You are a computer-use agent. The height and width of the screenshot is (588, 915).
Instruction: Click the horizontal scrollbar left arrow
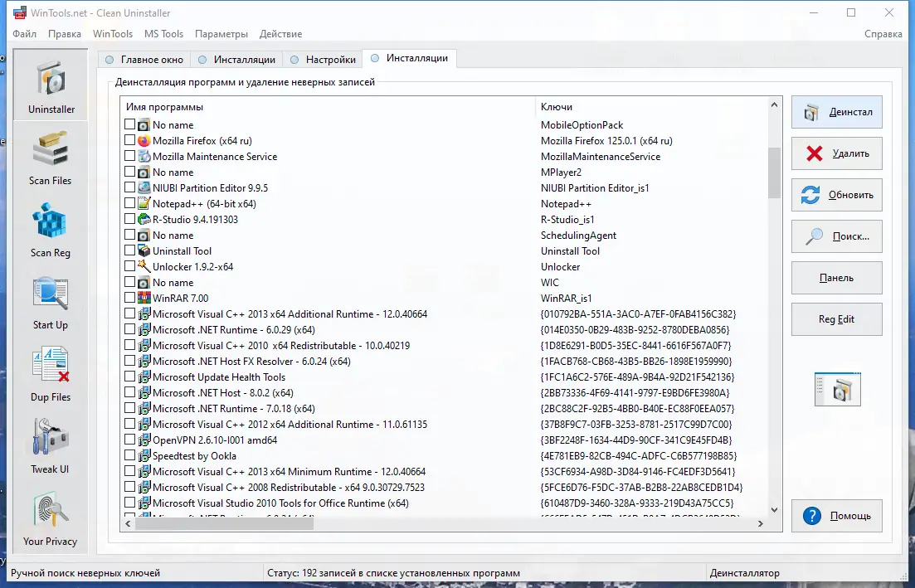(x=129, y=524)
